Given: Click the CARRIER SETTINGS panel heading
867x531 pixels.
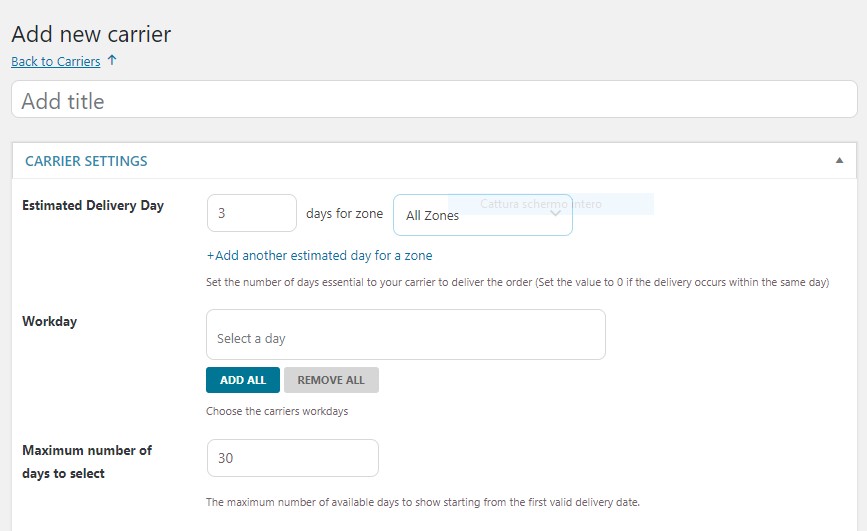Looking at the screenshot, I should tap(86, 161).
